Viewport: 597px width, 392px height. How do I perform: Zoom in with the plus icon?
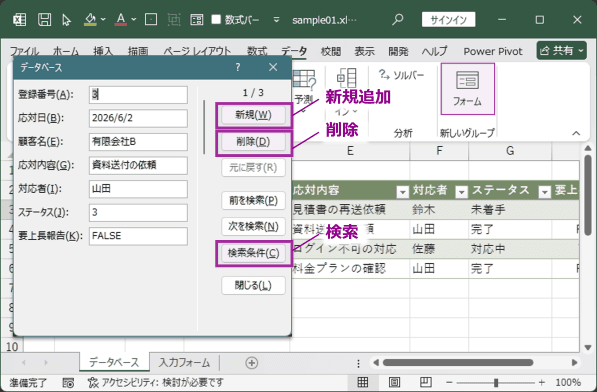(542, 382)
